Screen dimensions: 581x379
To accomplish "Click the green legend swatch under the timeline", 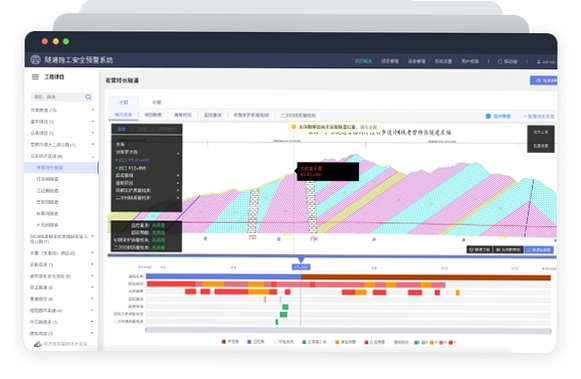I will [304, 342].
